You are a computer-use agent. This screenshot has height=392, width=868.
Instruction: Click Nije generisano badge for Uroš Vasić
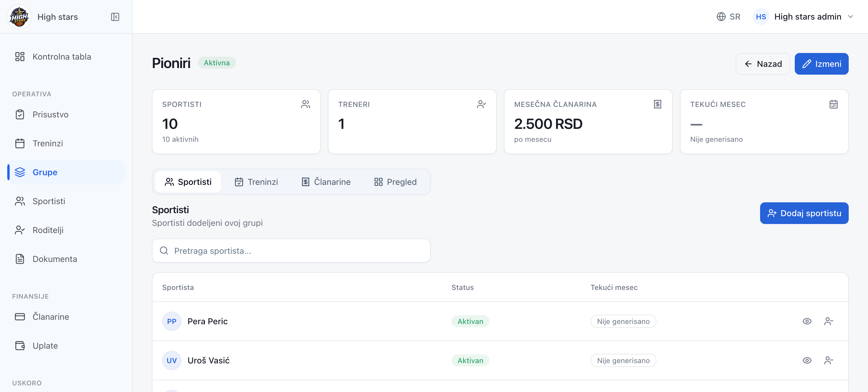(x=623, y=360)
